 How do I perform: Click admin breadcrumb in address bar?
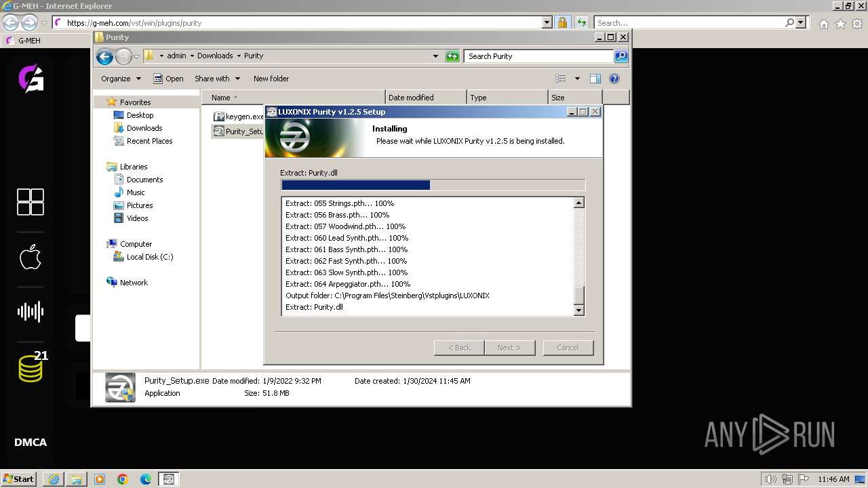pos(176,56)
